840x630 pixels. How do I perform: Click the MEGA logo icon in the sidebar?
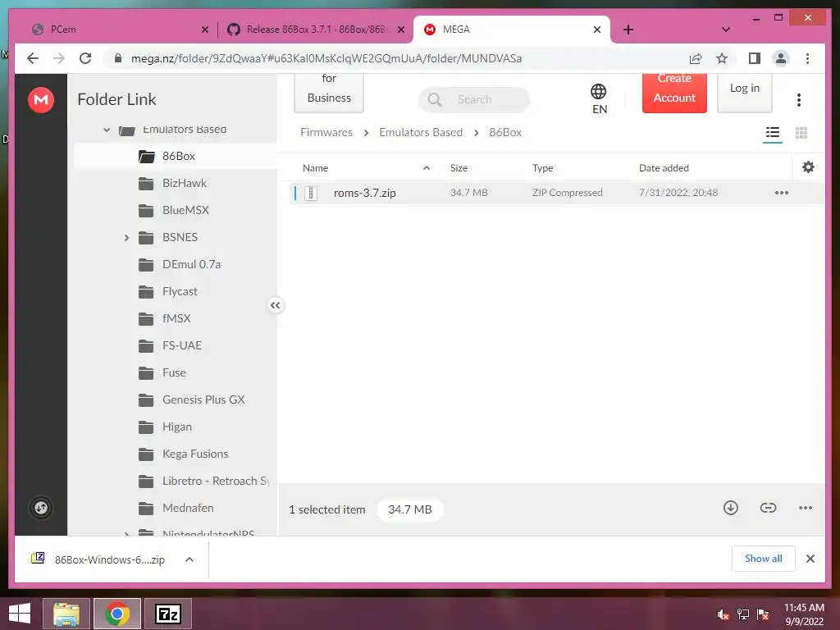(x=41, y=99)
